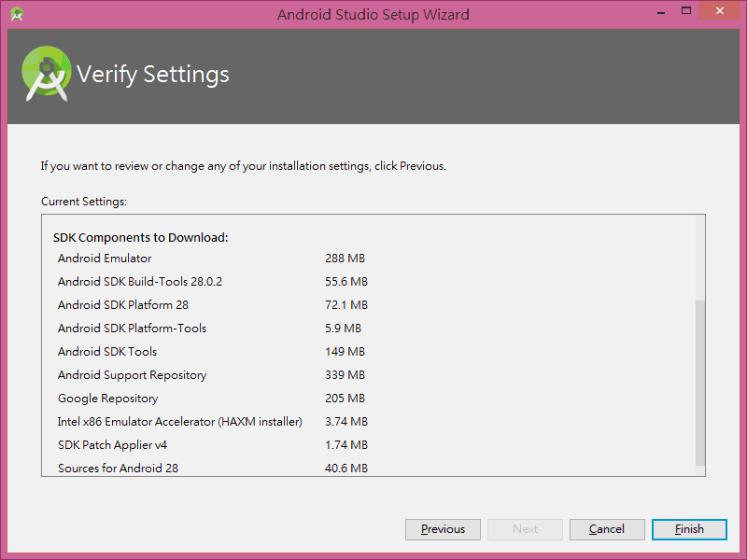Click the Android Studio title bar icon
Image resolution: width=747 pixels, height=560 pixels.
17,14
